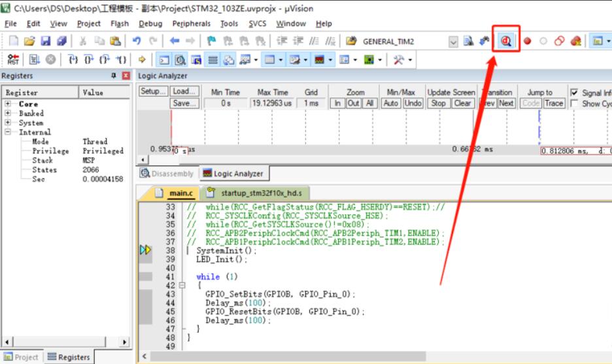The width and height of the screenshot is (612, 364).
Task: Click the Step Into braces icon
Action: tap(73, 60)
